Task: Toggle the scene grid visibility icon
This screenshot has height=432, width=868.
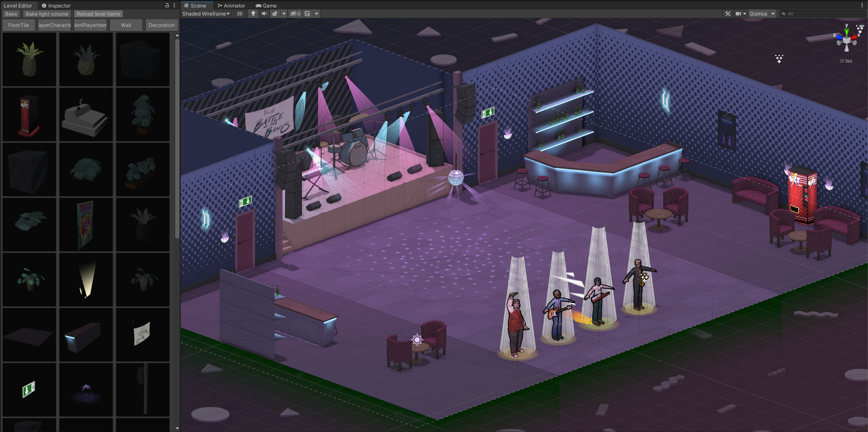Action: tap(307, 14)
